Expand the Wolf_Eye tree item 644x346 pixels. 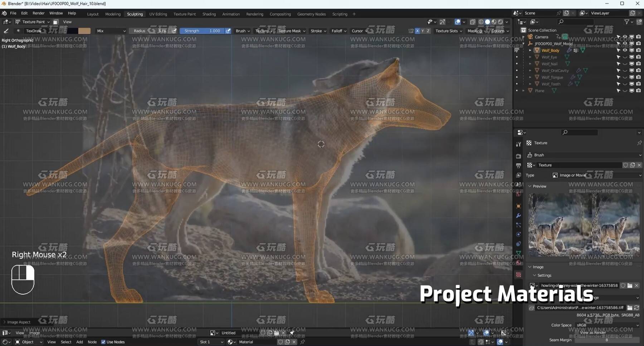tap(530, 57)
